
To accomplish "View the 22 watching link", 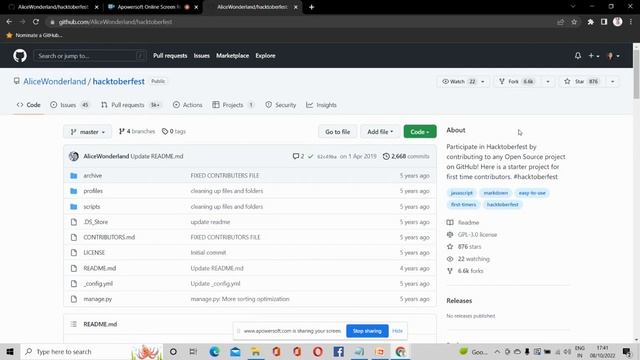I will pos(468,259).
